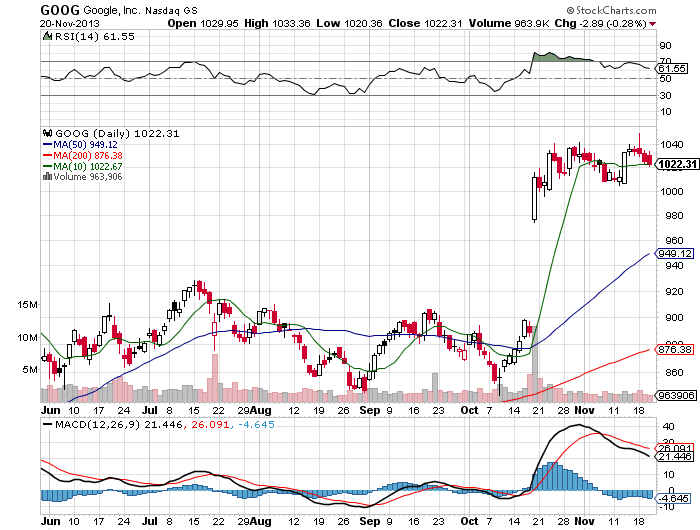Click the 'Volume 963,906' legend entry

coord(88,176)
